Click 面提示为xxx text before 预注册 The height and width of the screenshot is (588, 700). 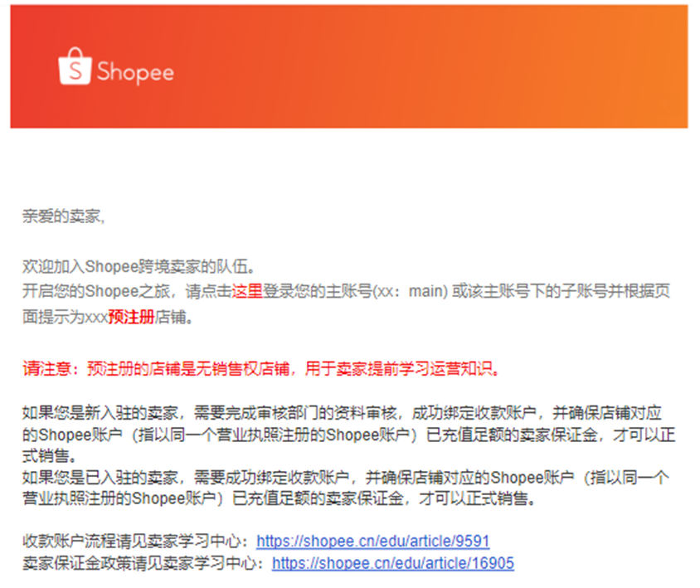tap(65, 317)
